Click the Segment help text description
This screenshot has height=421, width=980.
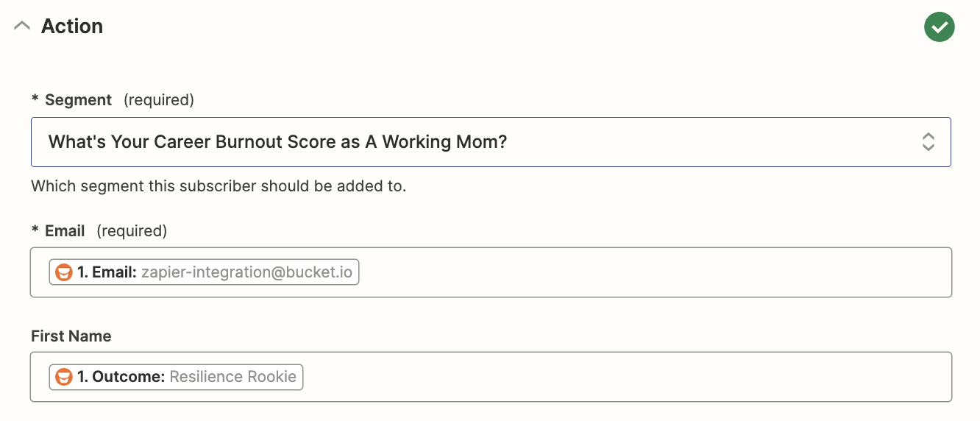coord(219,186)
